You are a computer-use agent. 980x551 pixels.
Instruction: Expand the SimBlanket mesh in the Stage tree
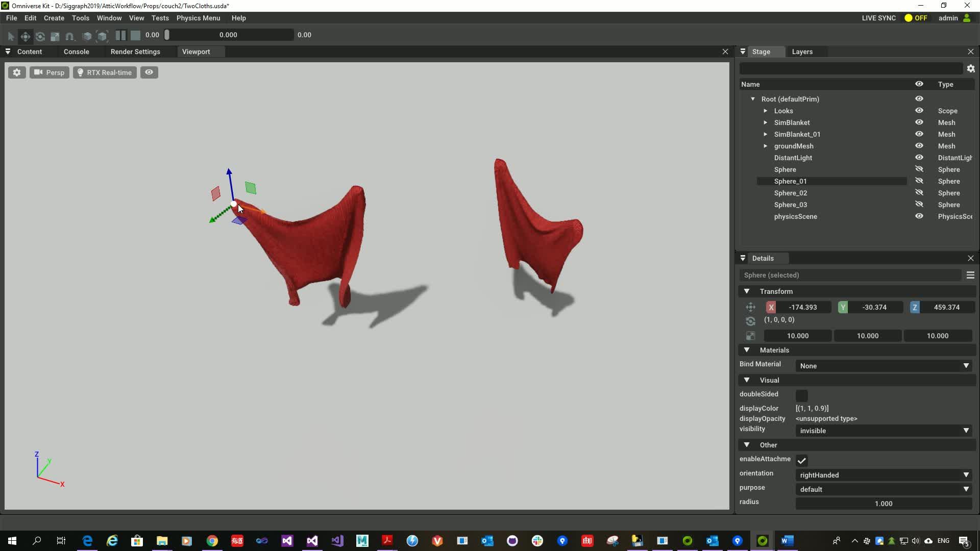(766, 122)
